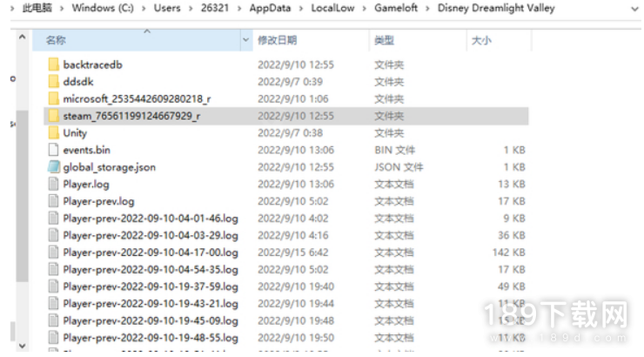This screenshot has width=644, height=357.
Task: Click the BIN 文件 type cell
Action: click(x=395, y=150)
